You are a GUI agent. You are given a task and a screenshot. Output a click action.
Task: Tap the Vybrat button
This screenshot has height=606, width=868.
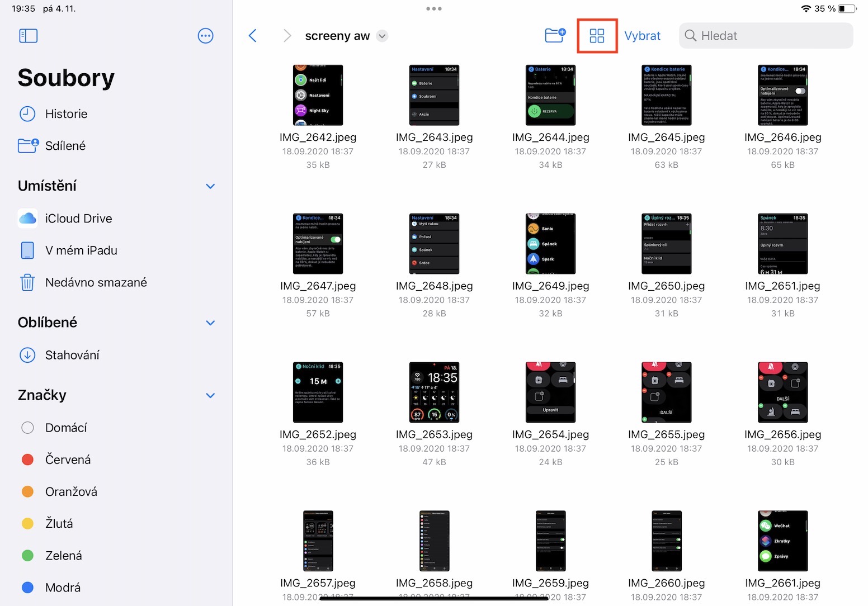point(642,36)
